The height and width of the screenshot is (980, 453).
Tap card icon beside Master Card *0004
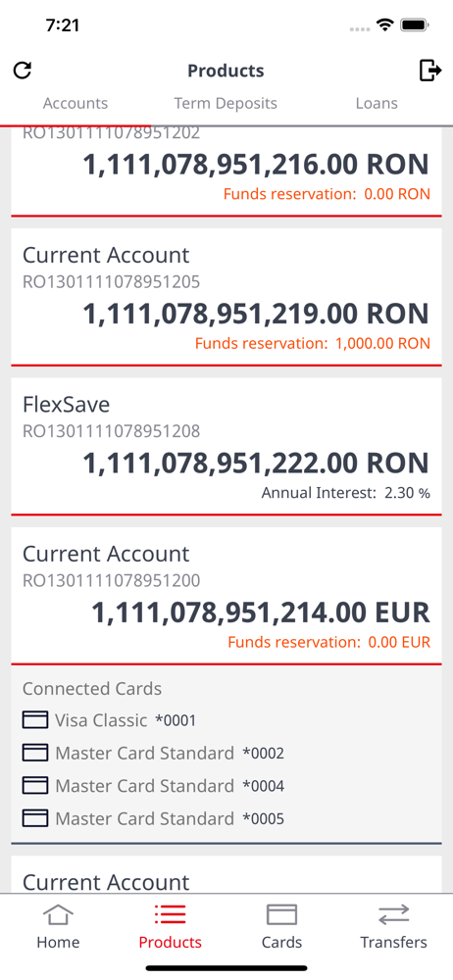coord(35,785)
